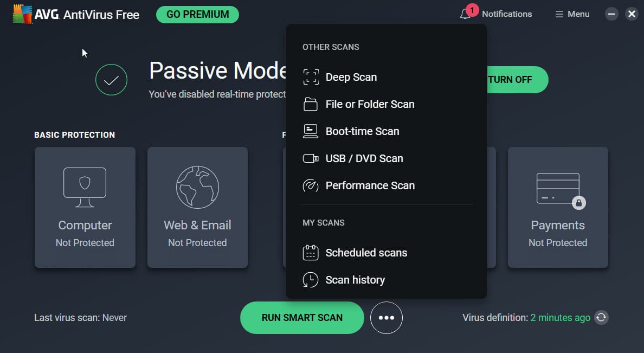Screen dimensions: 644x353
Task: Click the GO PREMIUM button
Action: coord(197,15)
